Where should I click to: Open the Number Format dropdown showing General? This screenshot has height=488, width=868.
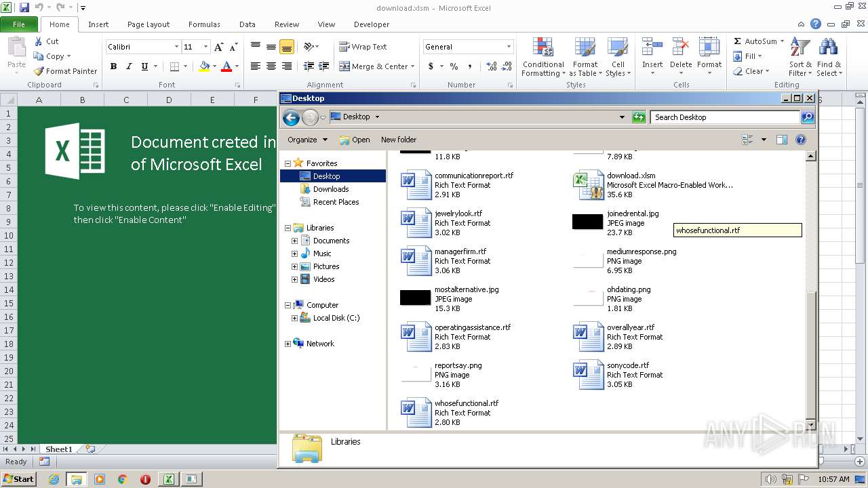(509, 47)
